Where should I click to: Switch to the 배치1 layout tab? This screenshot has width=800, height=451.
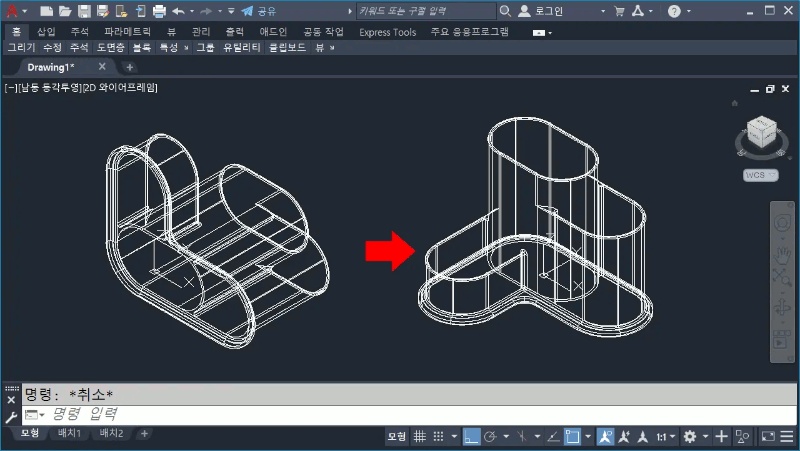tap(68, 433)
